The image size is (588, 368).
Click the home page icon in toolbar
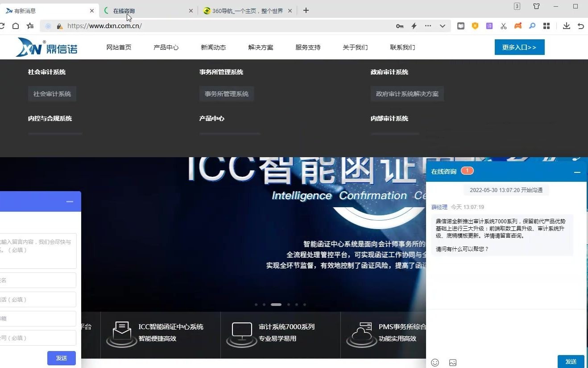click(16, 26)
